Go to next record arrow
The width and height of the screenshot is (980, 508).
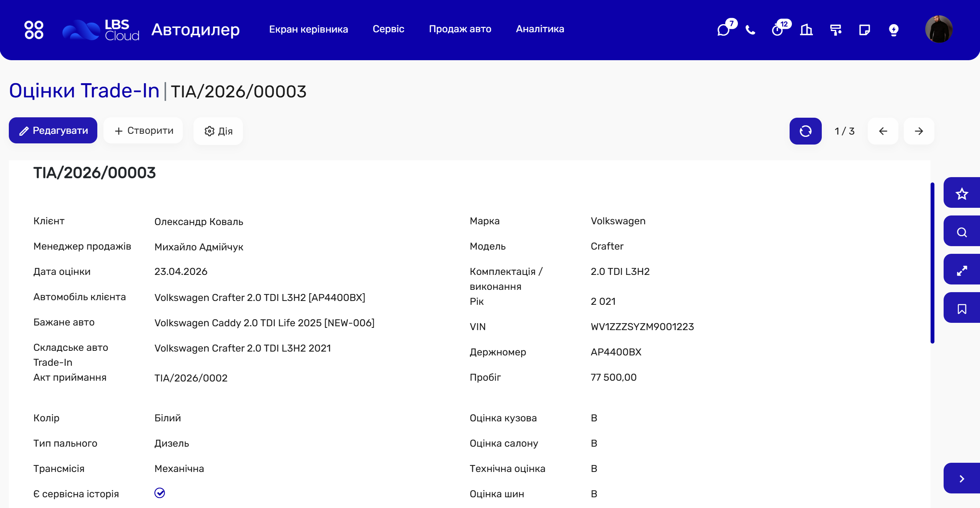click(919, 131)
